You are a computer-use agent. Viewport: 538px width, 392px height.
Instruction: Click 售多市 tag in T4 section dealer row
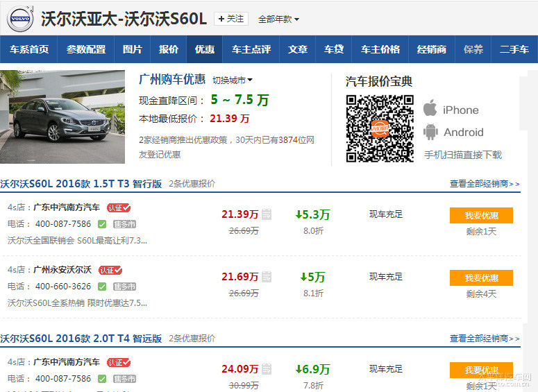[x=124, y=379]
